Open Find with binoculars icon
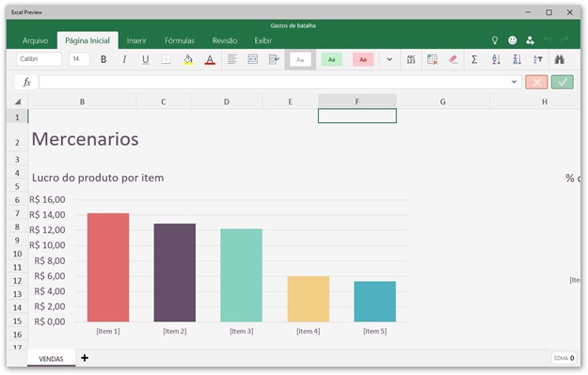 click(560, 59)
